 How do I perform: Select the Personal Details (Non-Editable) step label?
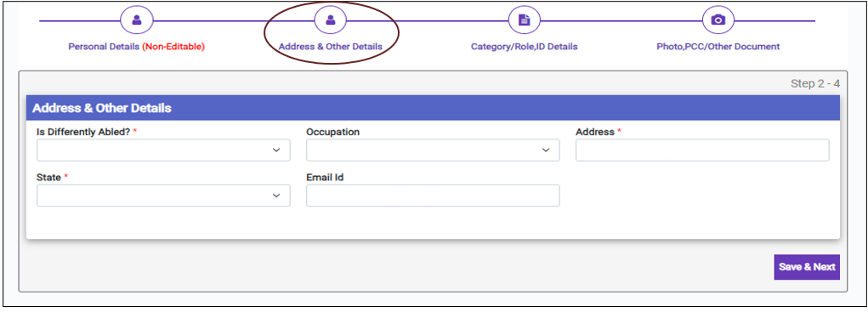[137, 47]
